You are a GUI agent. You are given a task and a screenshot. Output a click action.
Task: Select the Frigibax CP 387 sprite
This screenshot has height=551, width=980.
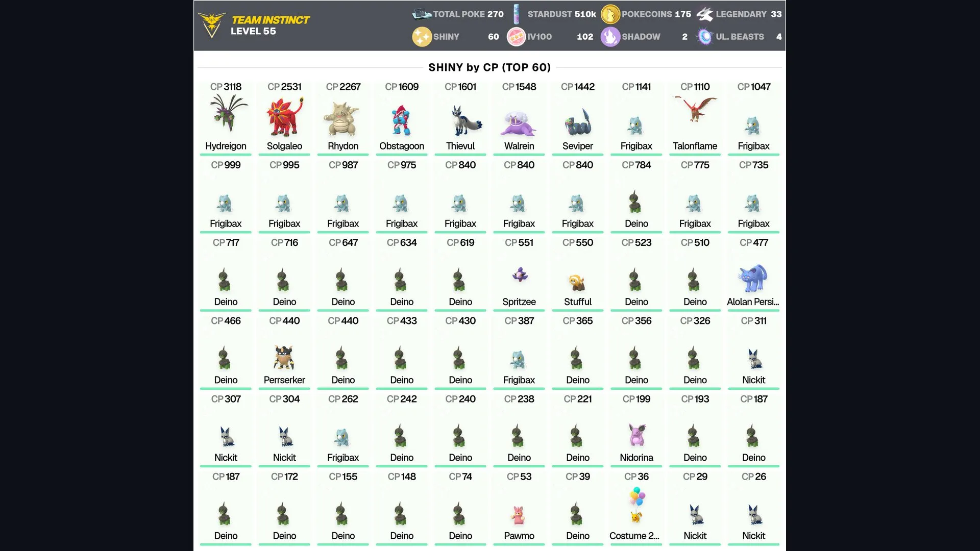(x=518, y=360)
